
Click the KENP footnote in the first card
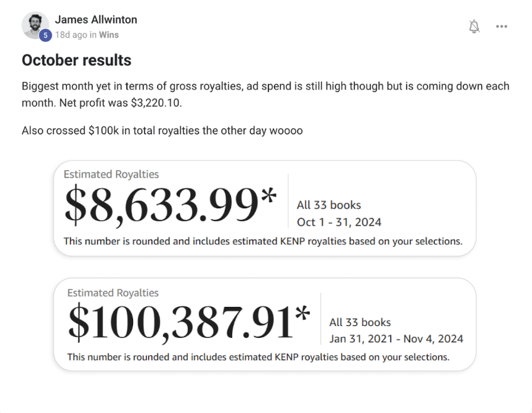tap(263, 241)
